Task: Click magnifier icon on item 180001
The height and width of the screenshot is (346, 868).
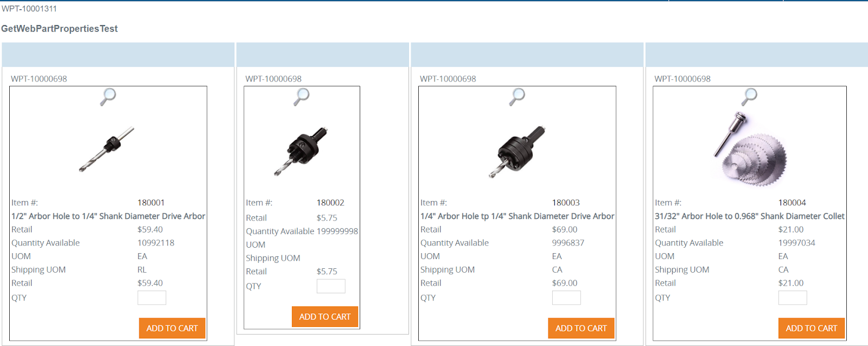Action: pos(108,97)
